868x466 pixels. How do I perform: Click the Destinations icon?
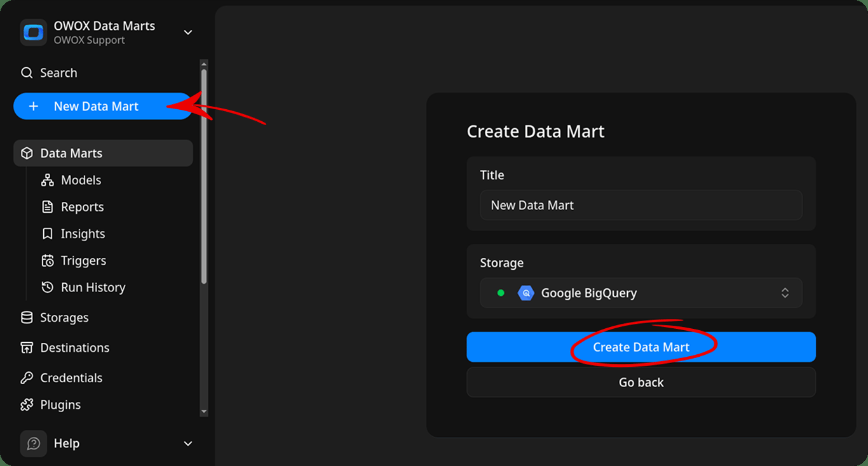pyautogui.click(x=27, y=348)
